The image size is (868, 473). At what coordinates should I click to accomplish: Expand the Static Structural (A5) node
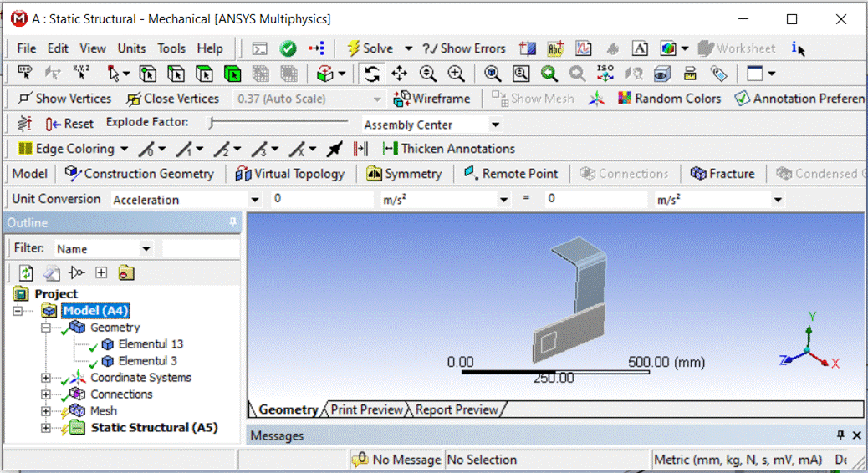pyautogui.click(x=46, y=428)
